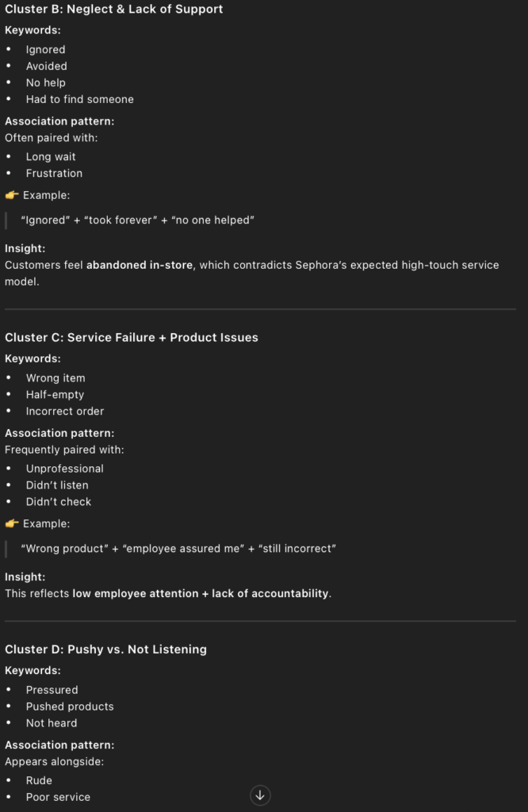Click the "Frustration" bullet item
The image size is (528, 812).
pyautogui.click(x=54, y=173)
